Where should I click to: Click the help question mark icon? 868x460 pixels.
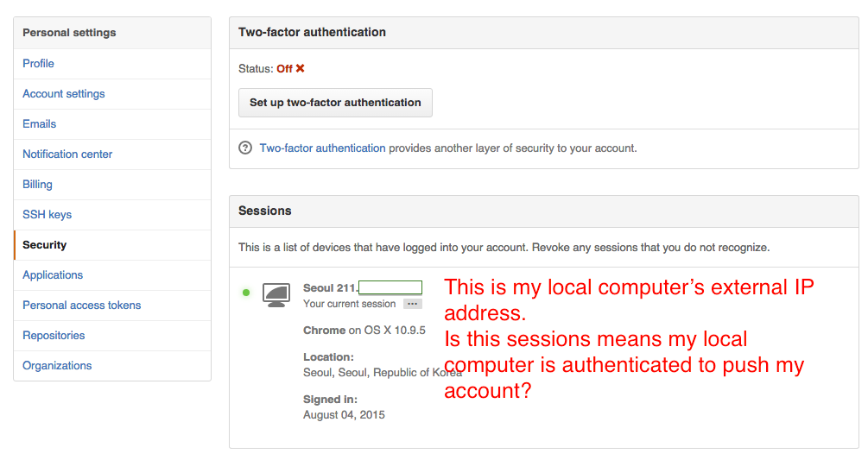pos(245,148)
